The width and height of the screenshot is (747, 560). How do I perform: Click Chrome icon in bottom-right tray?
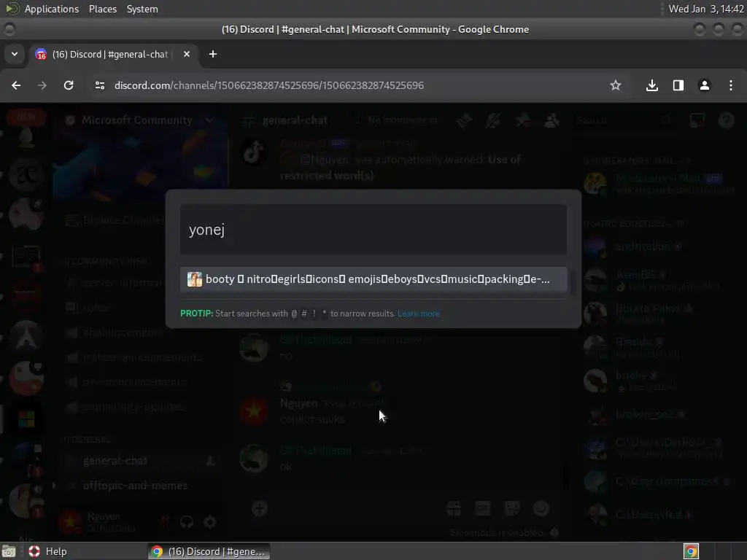pyautogui.click(x=692, y=551)
